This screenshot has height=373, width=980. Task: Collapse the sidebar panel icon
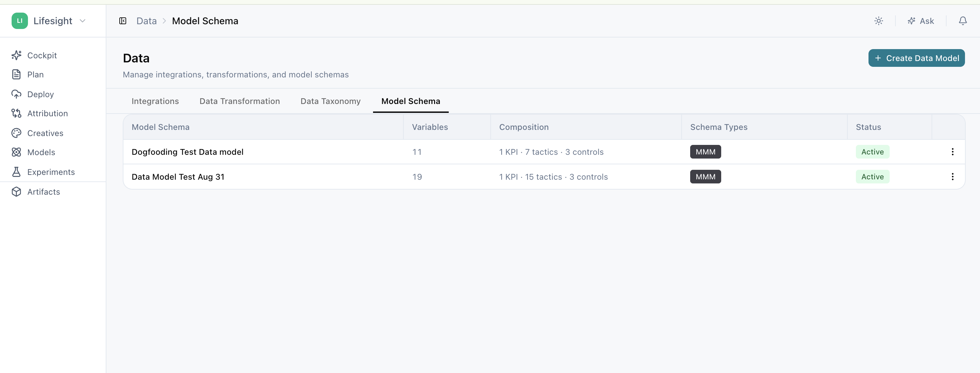pyautogui.click(x=122, y=21)
